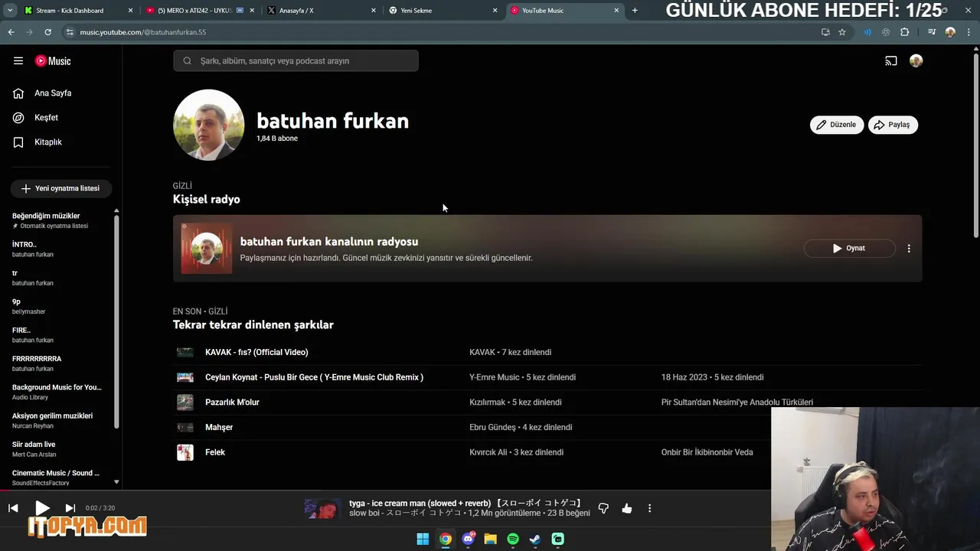Click the Y-Emre Music artist link
980x551 pixels.
click(x=495, y=378)
